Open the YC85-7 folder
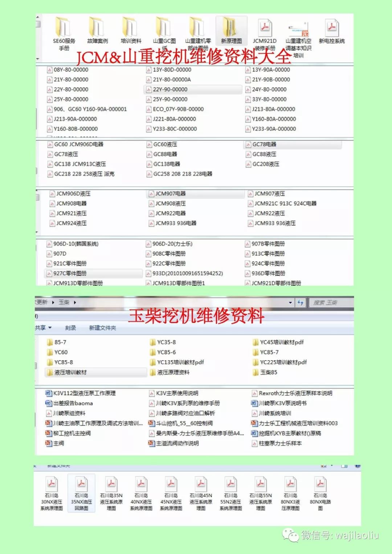Image resolution: width=392 pixels, height=554 pixels. (x=269, y=352)
